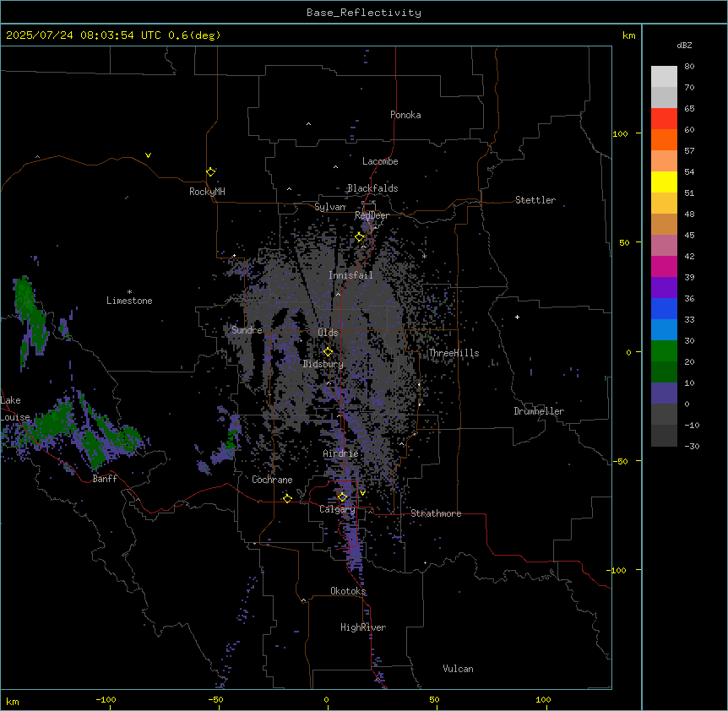
Task: Select the yellow V marker northwest of RockyMH
Action: click(148, 155)
